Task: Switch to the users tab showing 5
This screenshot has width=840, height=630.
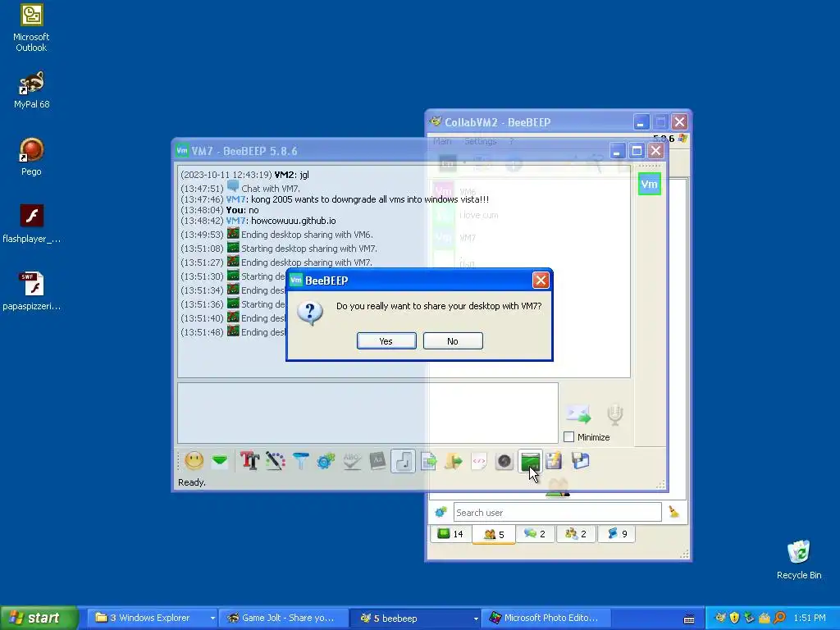Action: coord(493,534)
